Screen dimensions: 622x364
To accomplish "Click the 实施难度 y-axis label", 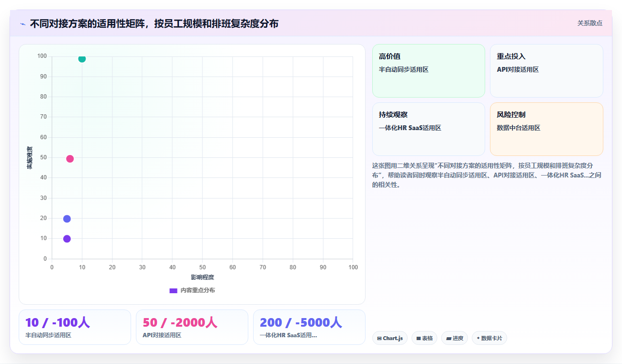I will (x=30, y=158).
